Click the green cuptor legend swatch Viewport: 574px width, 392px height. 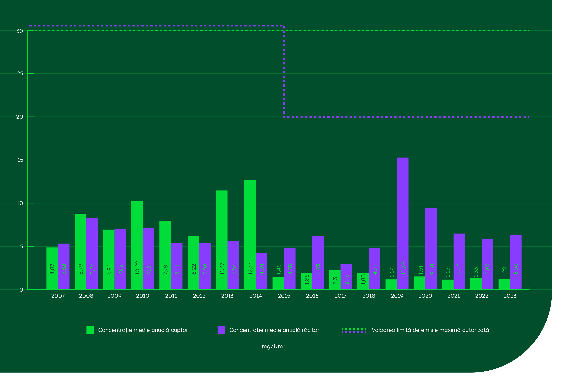point(90,330)
